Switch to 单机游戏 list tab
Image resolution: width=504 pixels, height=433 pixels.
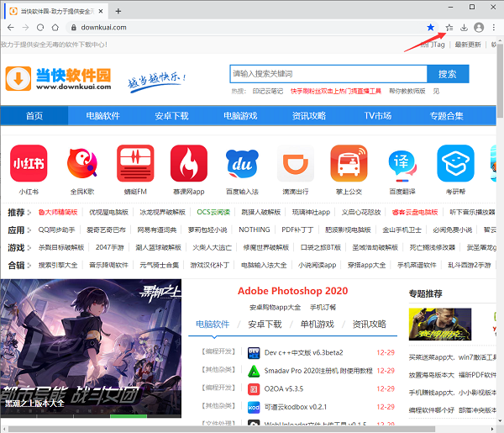pyautogui.click(x=317, y=324)
